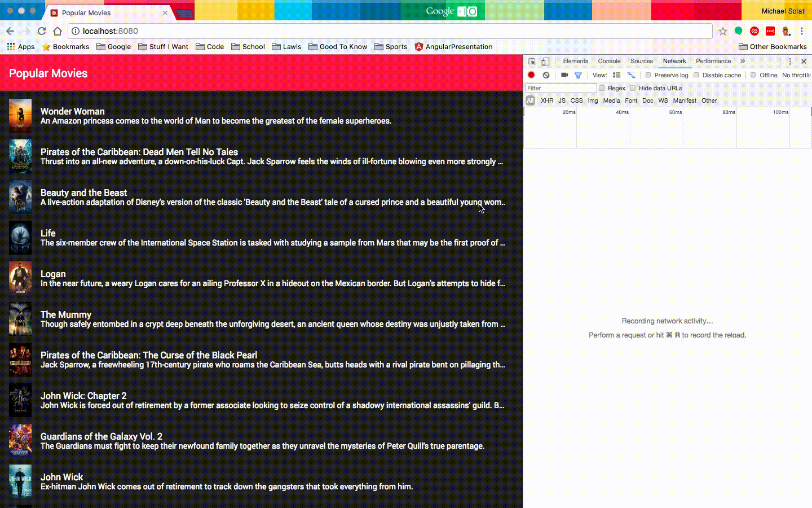Select the Network tab in DevTools
The height and width of the screenshot is (508, 812).
coord(674,62)
